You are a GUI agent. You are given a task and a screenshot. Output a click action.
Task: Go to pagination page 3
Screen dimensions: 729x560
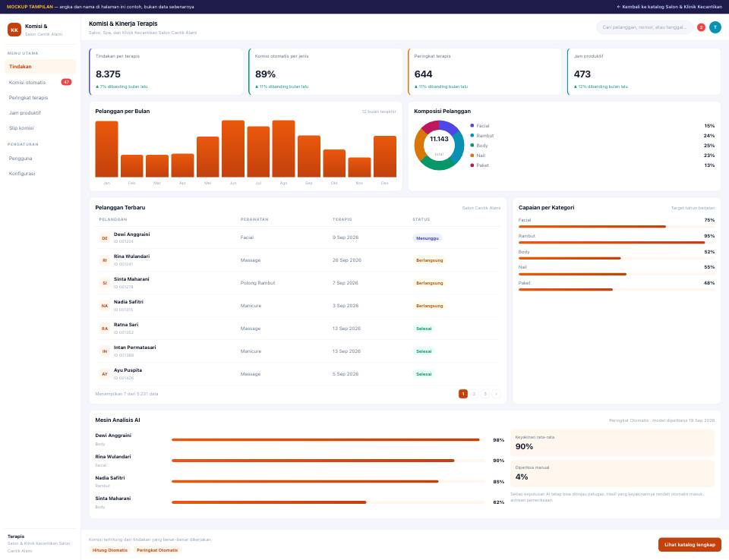pos(485,394)
